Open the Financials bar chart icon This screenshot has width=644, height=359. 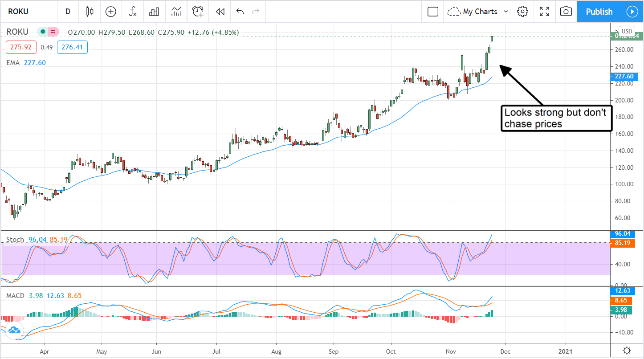154,12
